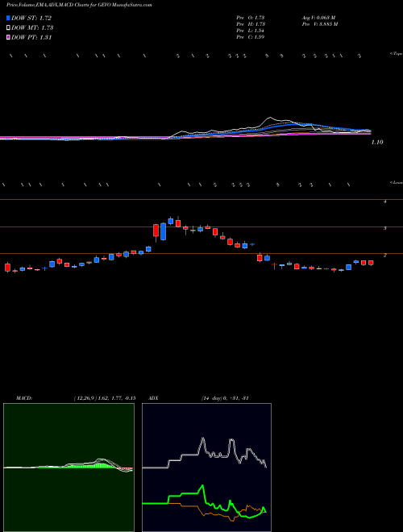Viewport: 403px width, 532px height.
Task: Open the MACD indicator chart thumbnail
Action: pyautogui.click(x=69, y=468)
